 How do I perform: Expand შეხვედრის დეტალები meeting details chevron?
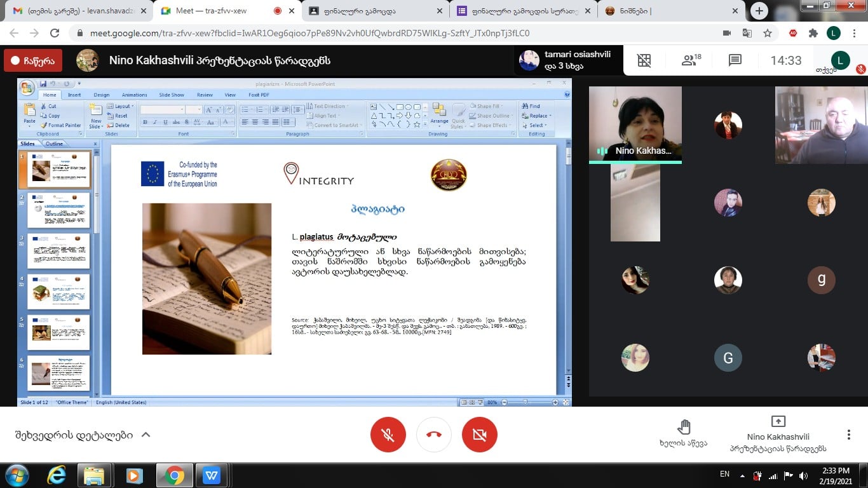[x=146, y=435]
